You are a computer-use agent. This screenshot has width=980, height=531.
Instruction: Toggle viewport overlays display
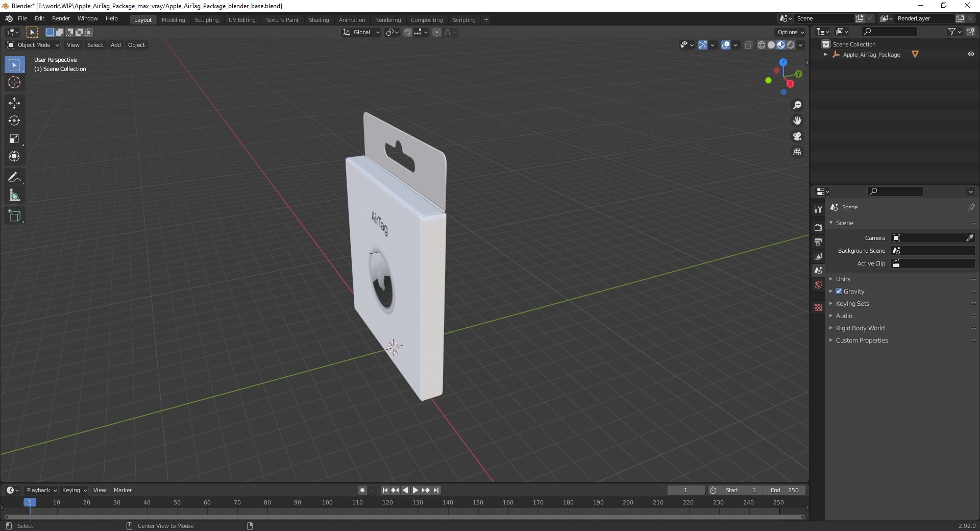tap(726, 45)
